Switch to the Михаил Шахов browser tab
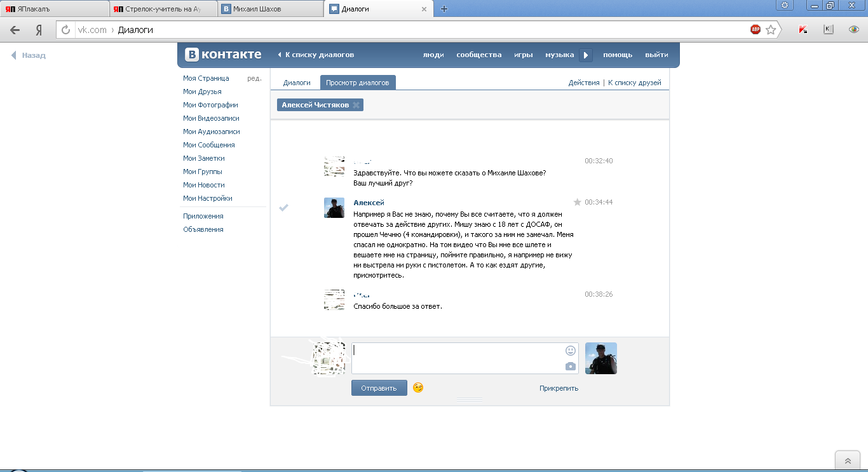 coord(271,9)
